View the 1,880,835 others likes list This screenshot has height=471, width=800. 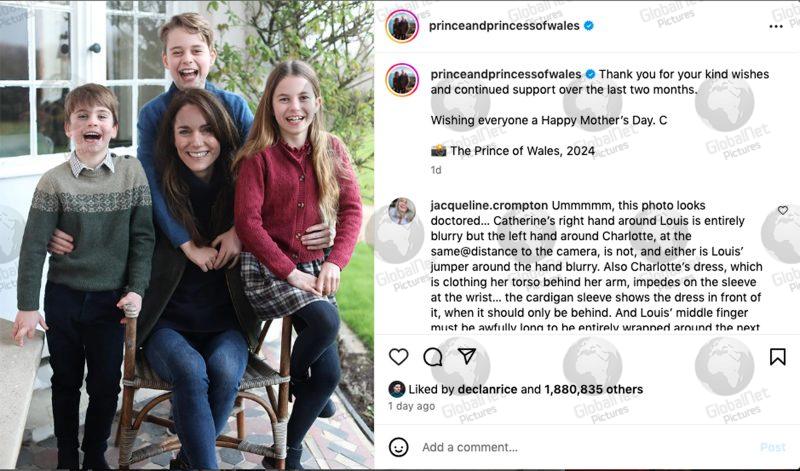tap(593, 389)
